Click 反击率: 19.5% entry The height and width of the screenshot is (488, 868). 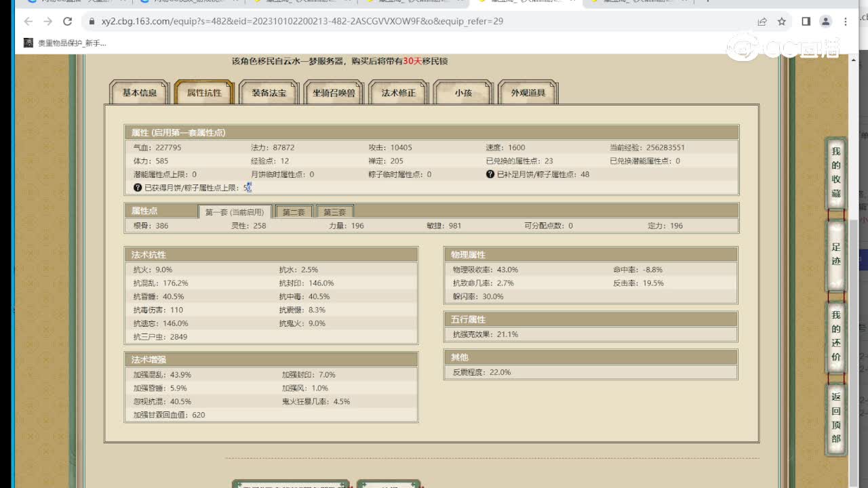click(638, 283)
